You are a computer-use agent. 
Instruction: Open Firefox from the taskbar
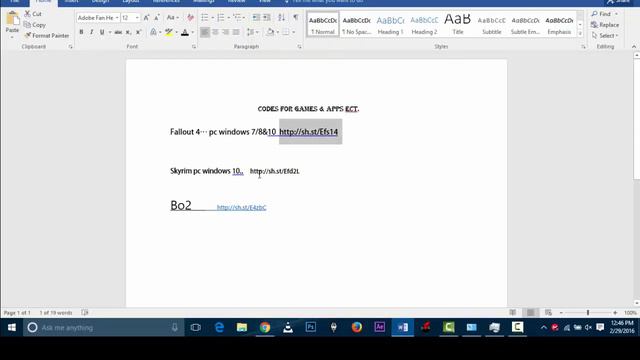pos(357,327)
